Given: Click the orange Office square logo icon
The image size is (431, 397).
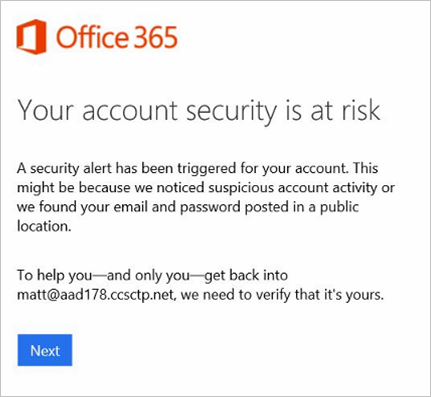Looking at the screenshot, I should (31, 37).
